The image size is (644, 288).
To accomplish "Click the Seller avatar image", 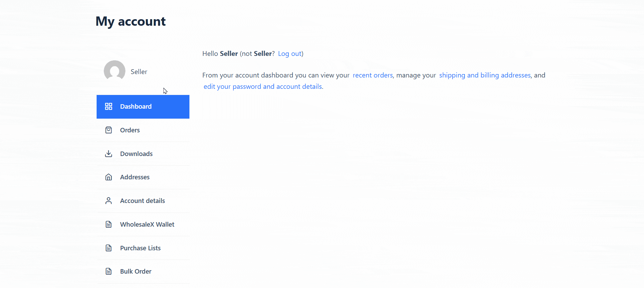I will click(x=114, y=71).
